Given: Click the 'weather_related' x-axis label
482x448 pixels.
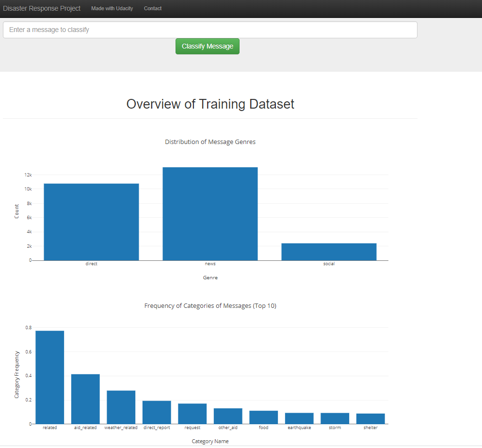Looking at the screenshot, I should [x=121, y=428].
